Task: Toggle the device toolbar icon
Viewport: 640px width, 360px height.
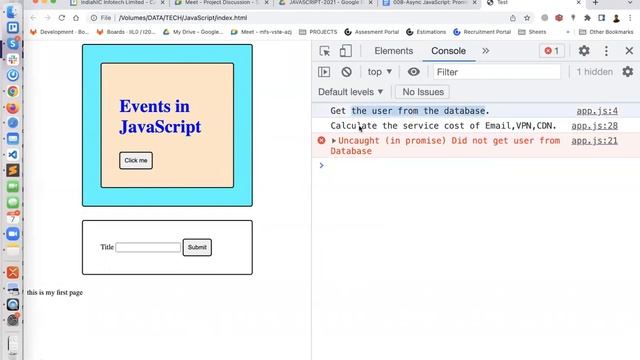Action: (x=346, y=51)
